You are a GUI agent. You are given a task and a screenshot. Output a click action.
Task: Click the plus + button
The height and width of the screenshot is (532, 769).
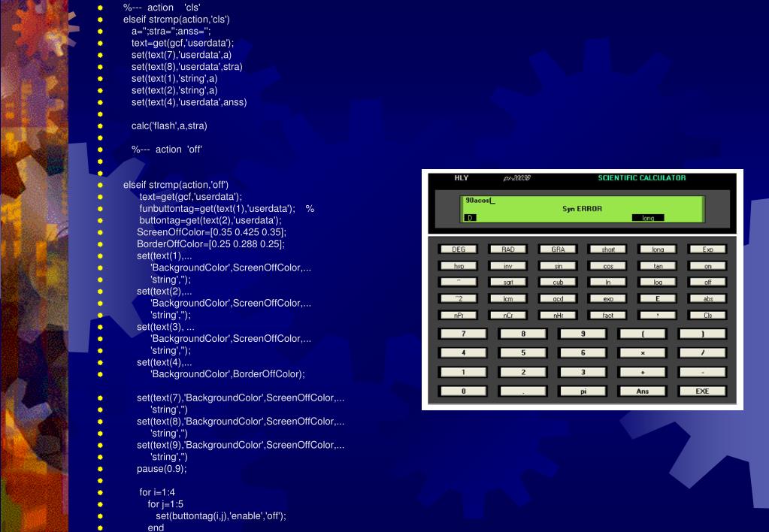coord(643,372)
